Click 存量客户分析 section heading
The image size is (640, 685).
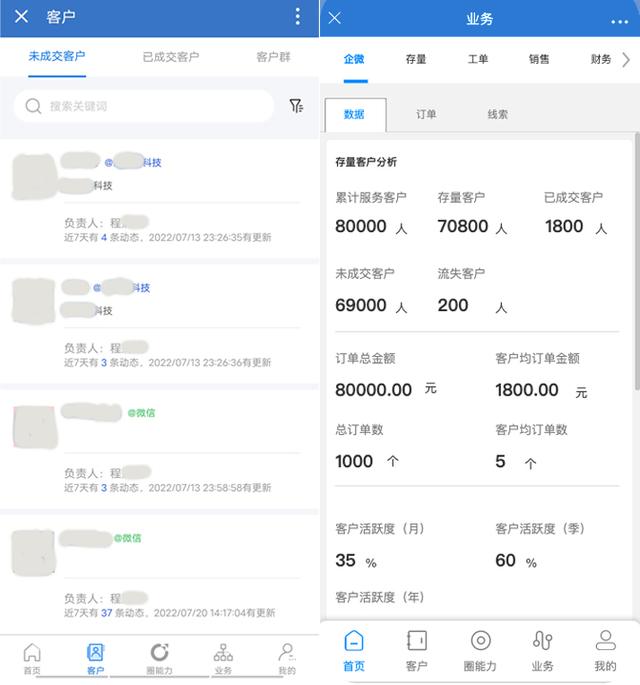[366, 163]
